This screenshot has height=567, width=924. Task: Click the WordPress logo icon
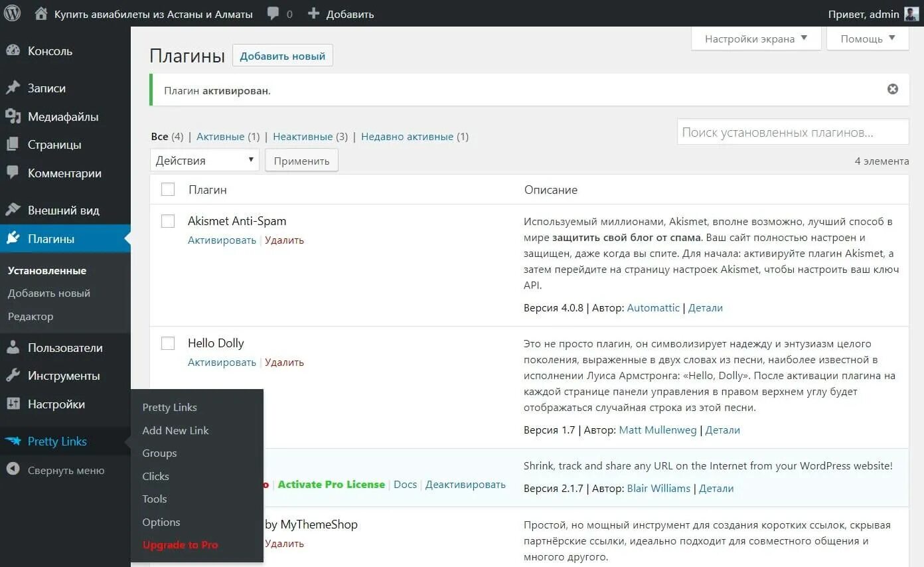point(13,13)
